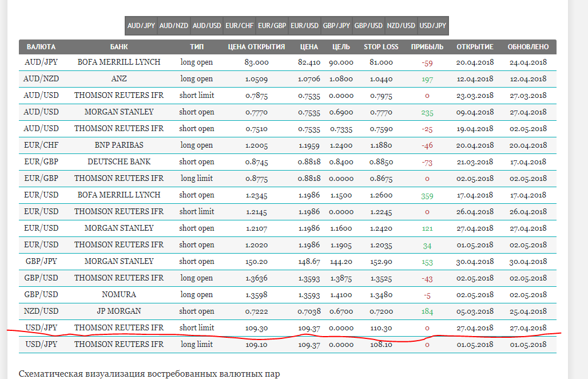Click the stop loss value 152.90
Screen dimensions: 588x379
coord(381,262)
